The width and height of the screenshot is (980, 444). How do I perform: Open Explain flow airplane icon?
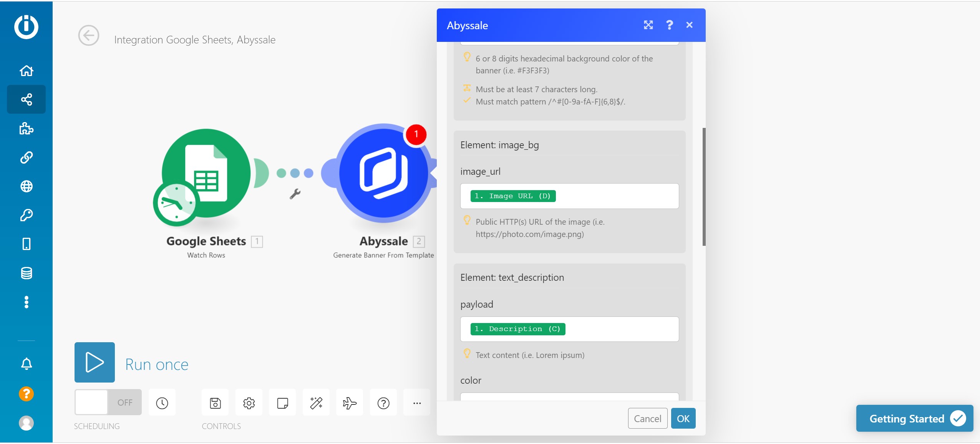pos(350,403)
